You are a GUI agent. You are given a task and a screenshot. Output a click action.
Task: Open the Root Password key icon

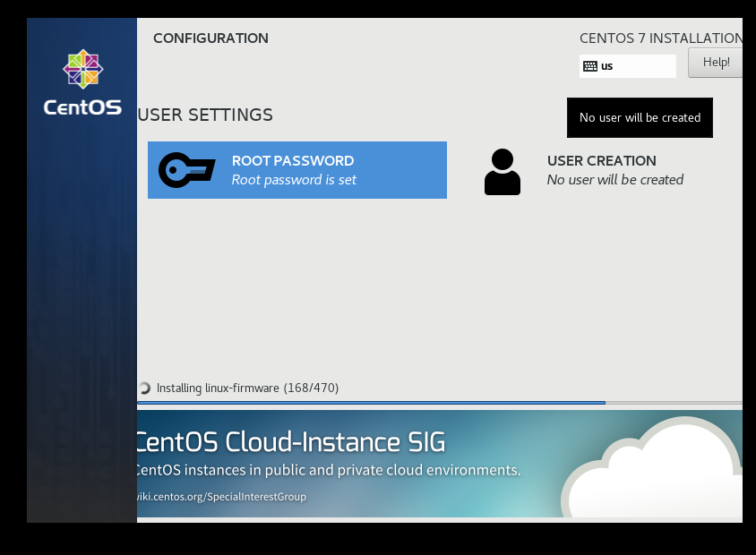[186, 170]
